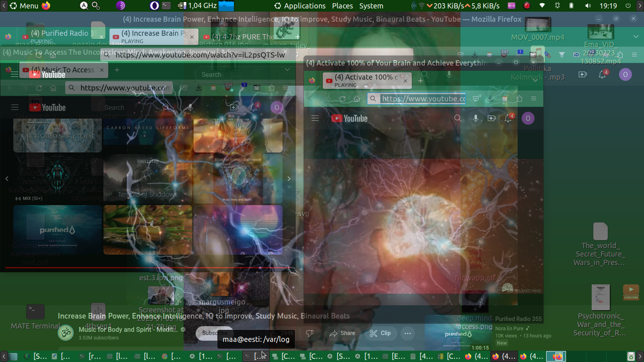Open account avatar in Increase Brain Power window

coord(625,74)
